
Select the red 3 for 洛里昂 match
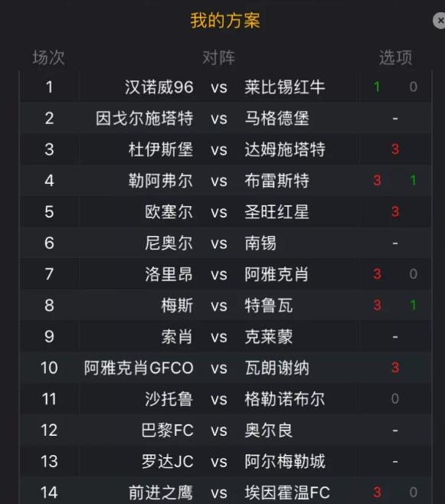(x=377, y=274)
